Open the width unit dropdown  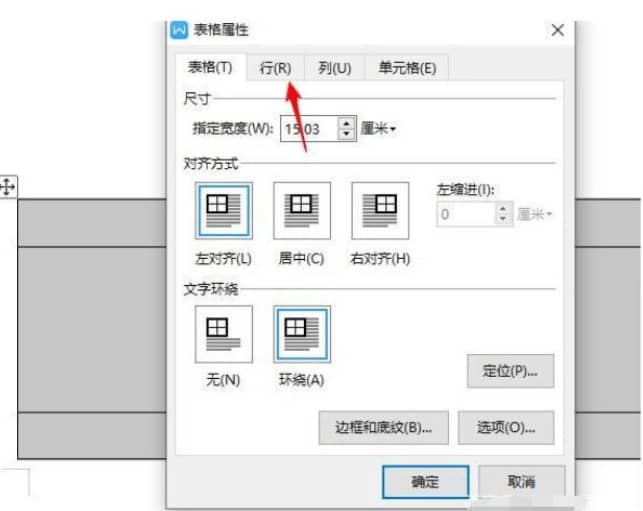378,129
